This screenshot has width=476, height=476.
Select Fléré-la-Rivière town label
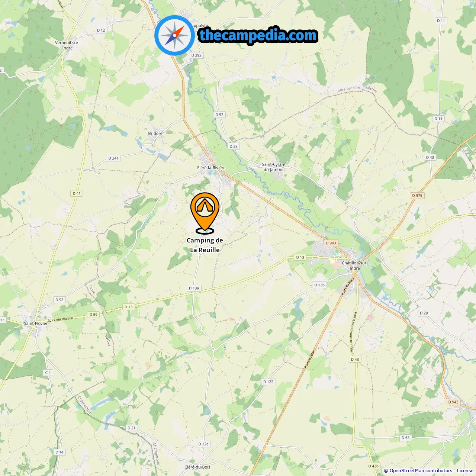coord(211,168)
